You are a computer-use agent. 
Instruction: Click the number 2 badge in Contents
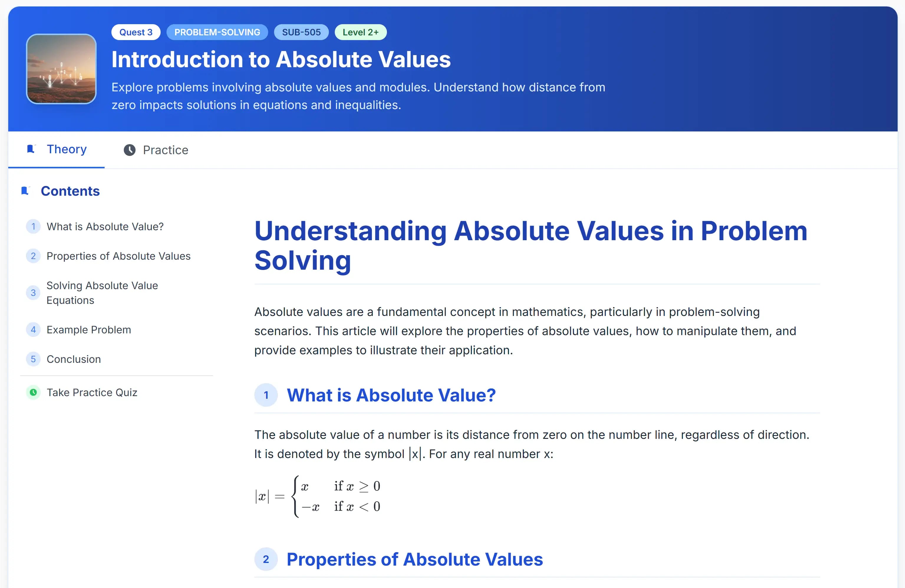(x=34, y=256)
